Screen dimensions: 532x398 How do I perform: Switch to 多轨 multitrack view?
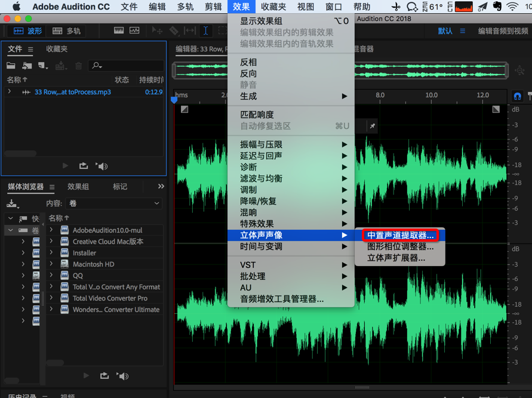66,31
